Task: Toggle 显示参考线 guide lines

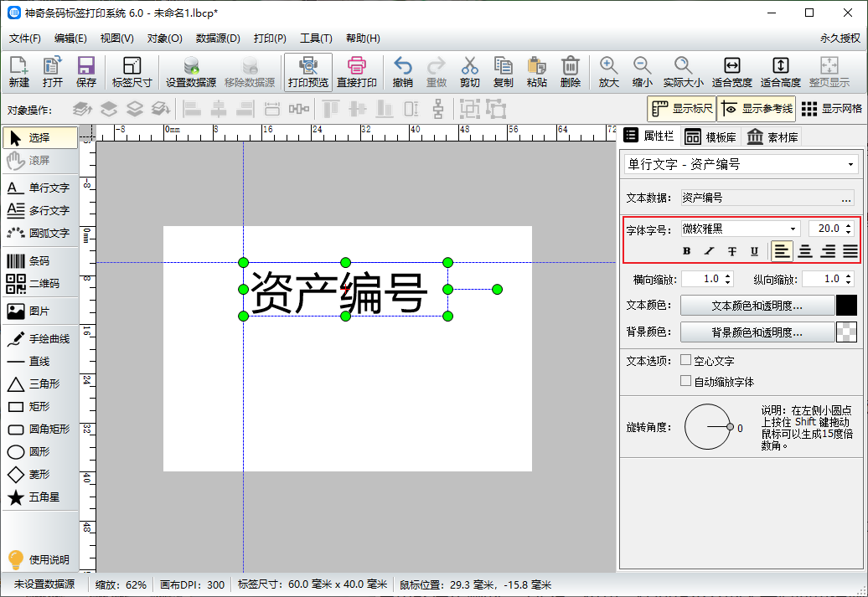Action: [758, 109]
